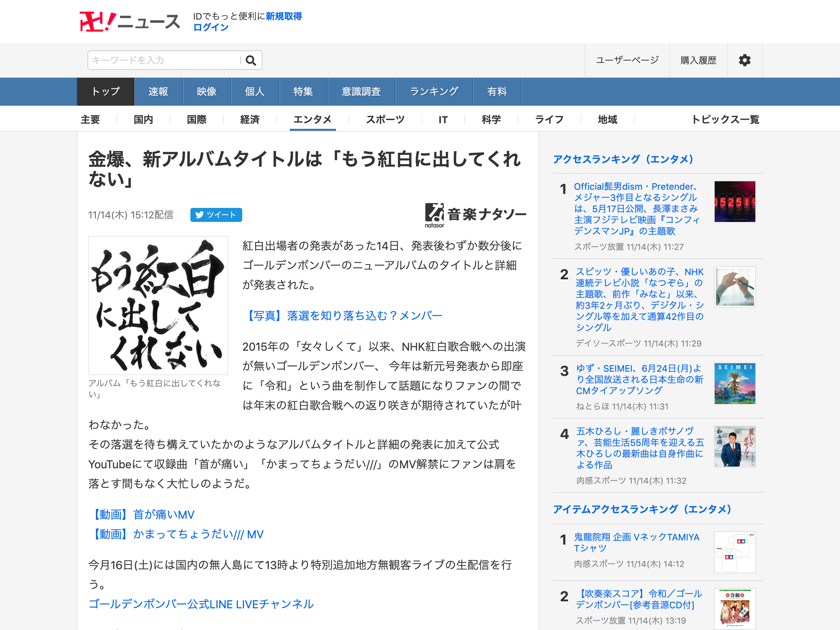Open トピックス一覧 list

[725, 120]
